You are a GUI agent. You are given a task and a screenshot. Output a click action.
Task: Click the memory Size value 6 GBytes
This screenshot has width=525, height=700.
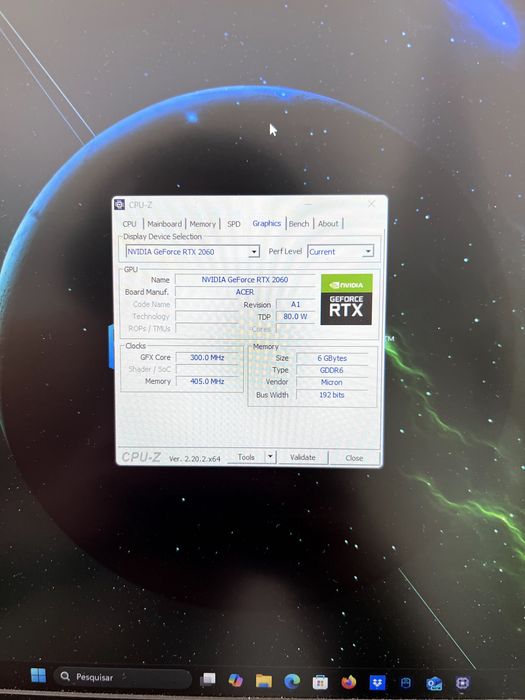click(332, 358)
